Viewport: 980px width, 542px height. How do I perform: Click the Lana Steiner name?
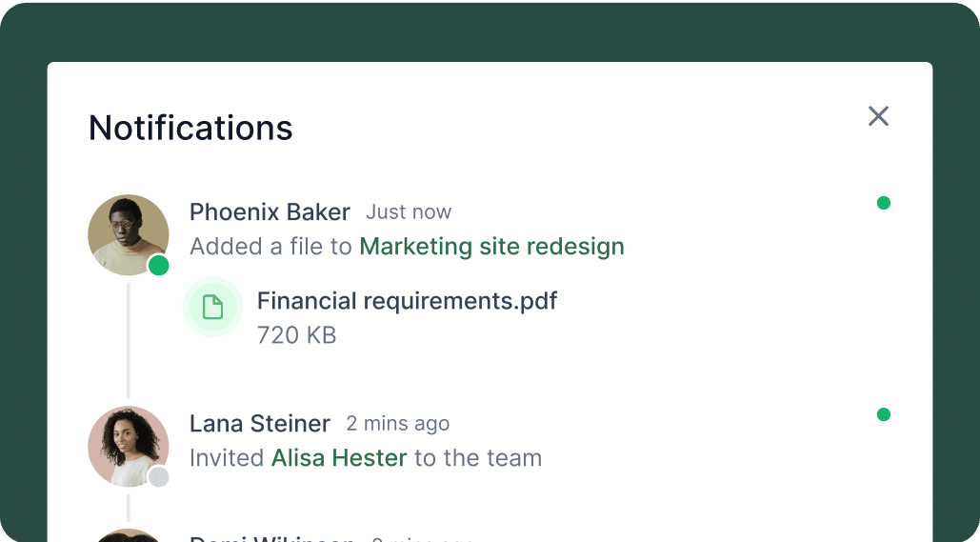(259, 423)
